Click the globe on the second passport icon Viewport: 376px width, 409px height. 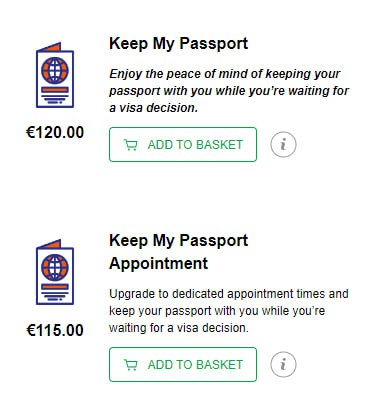click(x=55, y=268)
